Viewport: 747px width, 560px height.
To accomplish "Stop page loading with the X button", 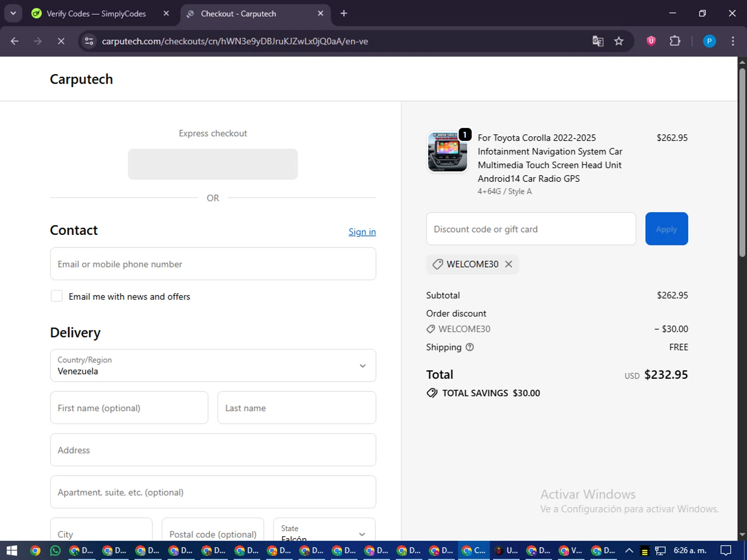I will coord(61,41).
